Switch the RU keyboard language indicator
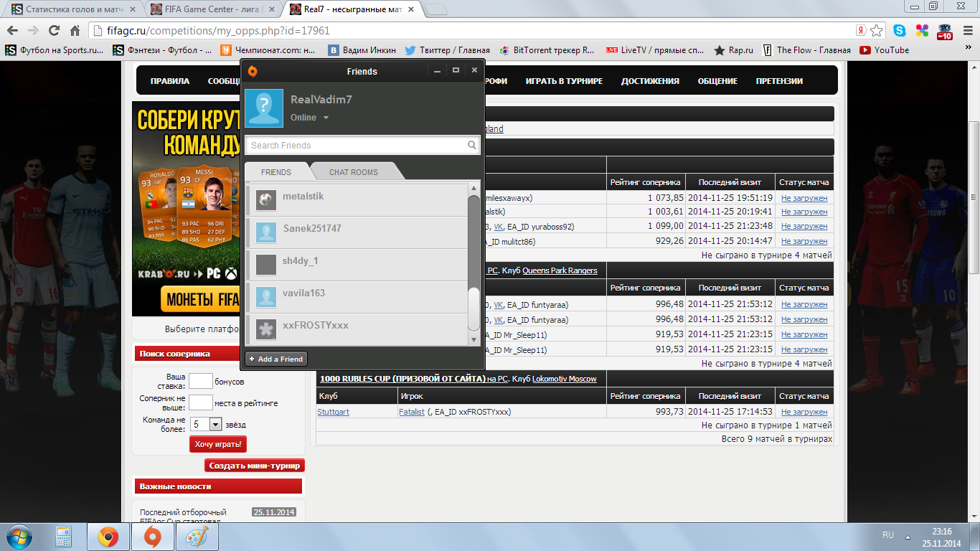This screenshot has width=980, height=551. pos(888,535)
